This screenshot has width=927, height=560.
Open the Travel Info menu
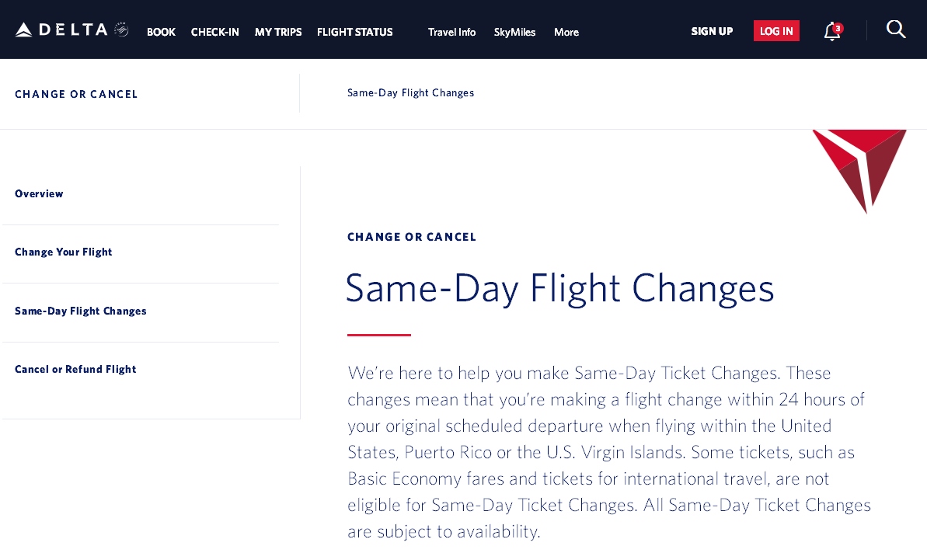tap(451, 32)
